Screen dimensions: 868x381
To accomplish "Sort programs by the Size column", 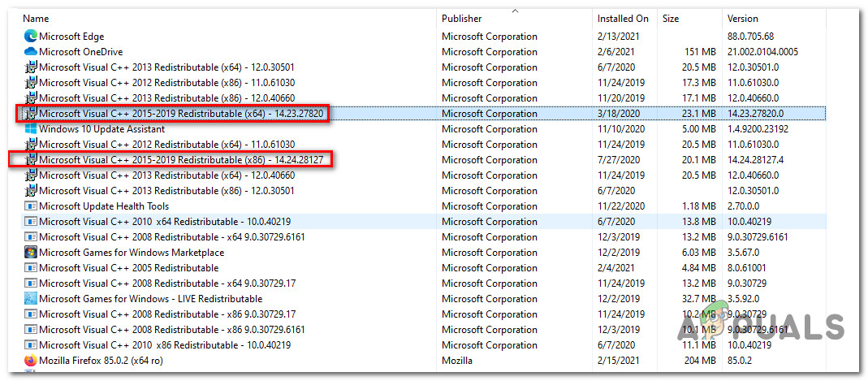I will 671,18.
